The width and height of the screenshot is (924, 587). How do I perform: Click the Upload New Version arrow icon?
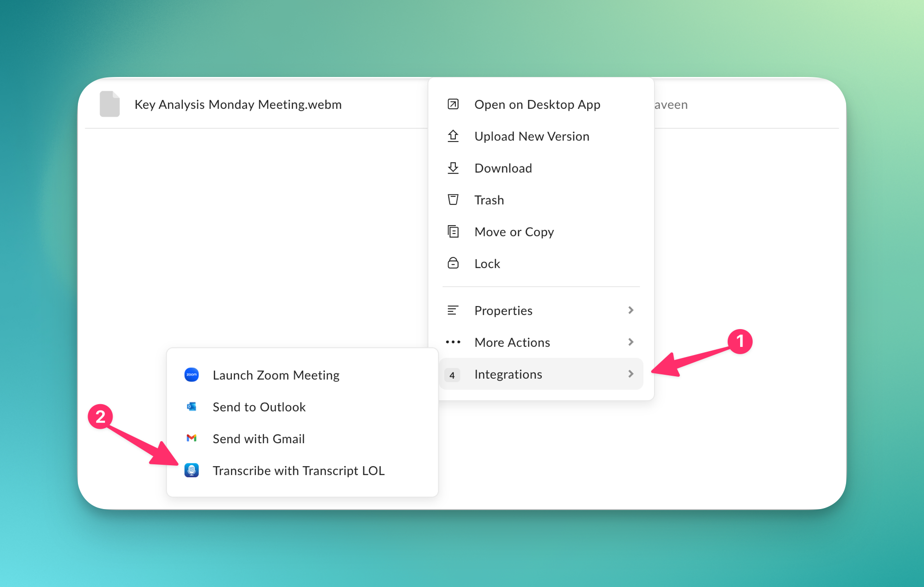click(x=453, y=136)
